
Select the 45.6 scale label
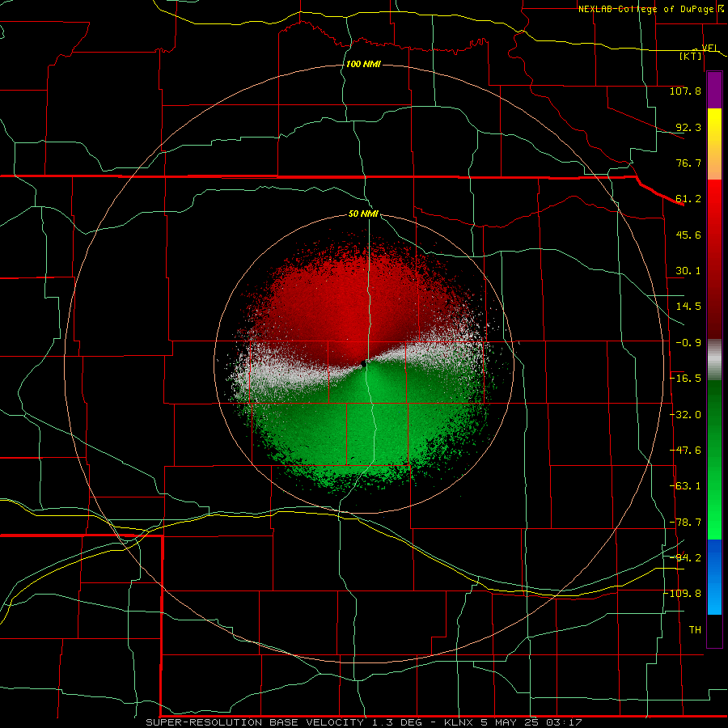pos(688,235)
